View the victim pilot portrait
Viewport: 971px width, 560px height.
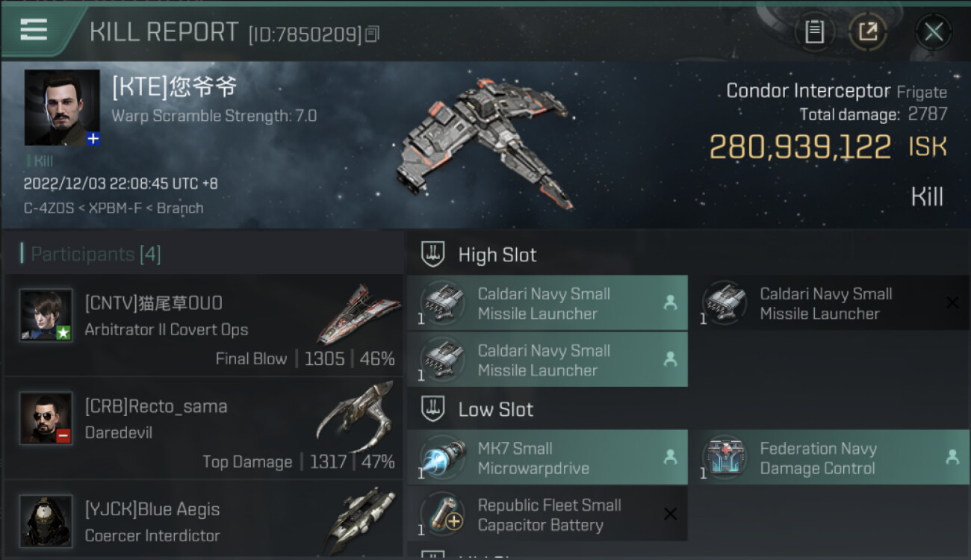tap(62, 108)
